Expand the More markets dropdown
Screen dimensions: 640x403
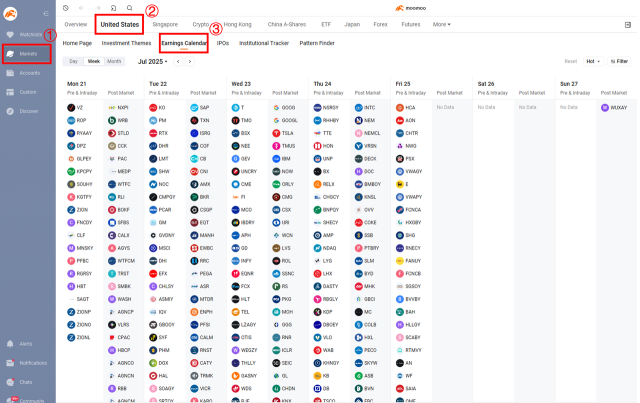(x=442, y=24)
